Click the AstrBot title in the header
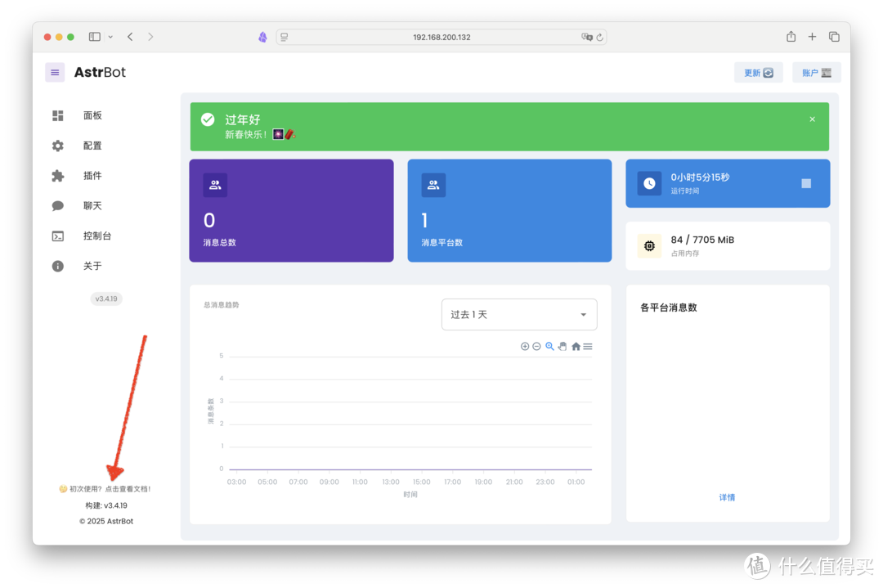 100,72
